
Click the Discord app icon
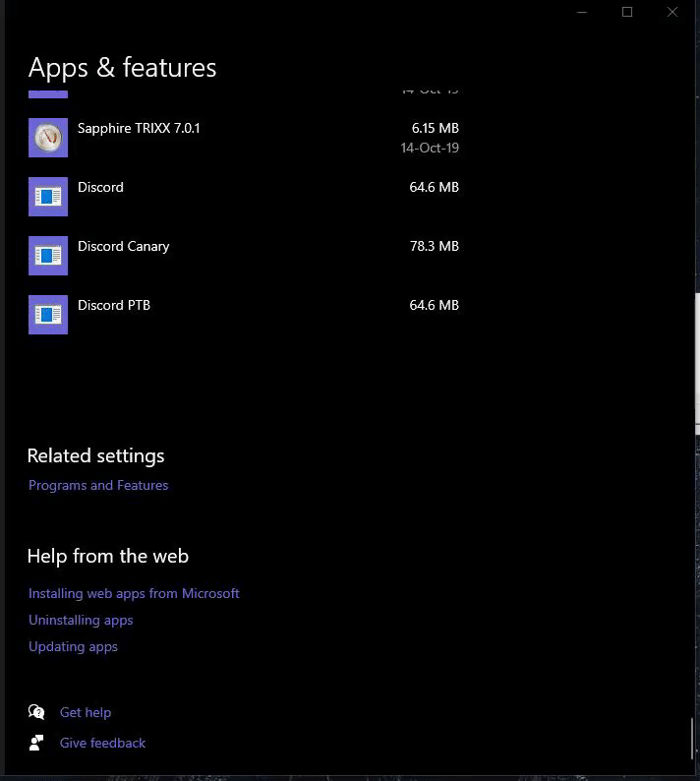48,197
